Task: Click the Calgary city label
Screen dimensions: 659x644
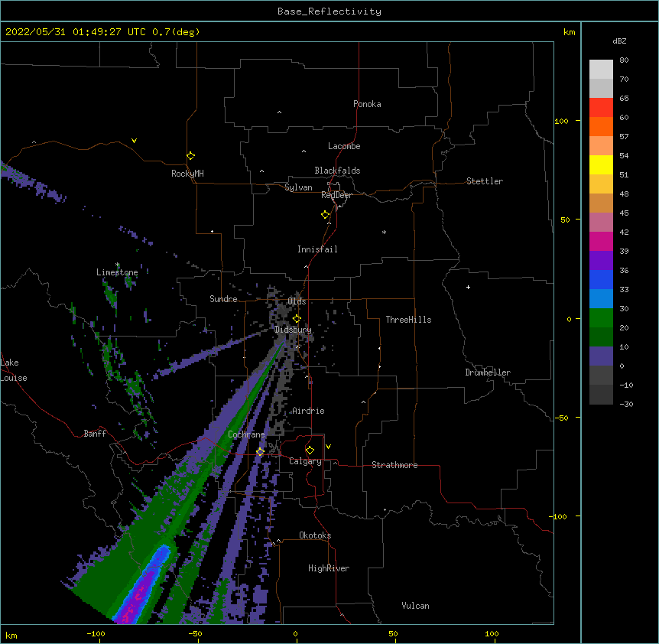Action: (x=305, y=461)
